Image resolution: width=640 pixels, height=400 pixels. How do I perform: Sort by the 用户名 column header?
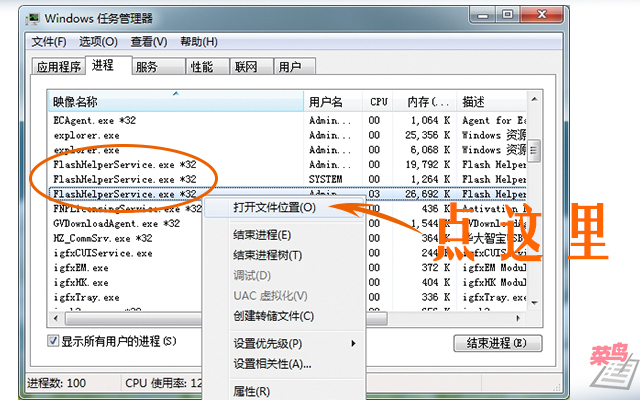[x=333, y=102]
